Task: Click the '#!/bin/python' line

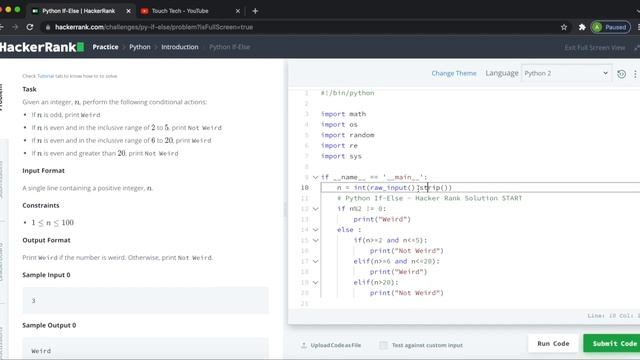Action: tap(347, 93)
